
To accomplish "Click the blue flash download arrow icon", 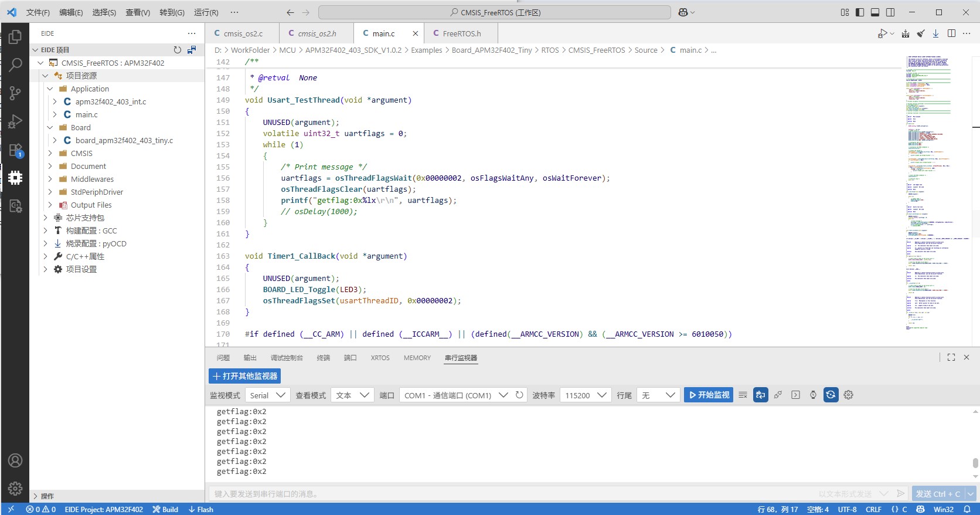I will pos(936,33).
